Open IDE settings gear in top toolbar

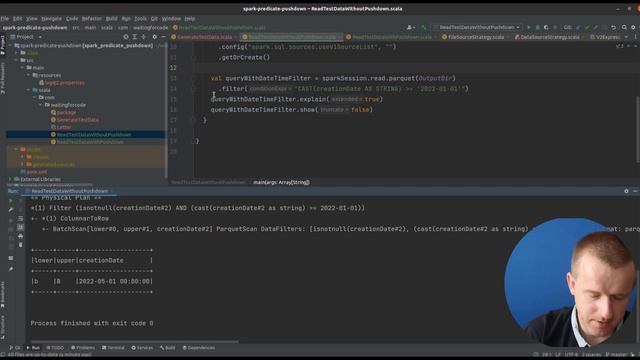[633, 27]
